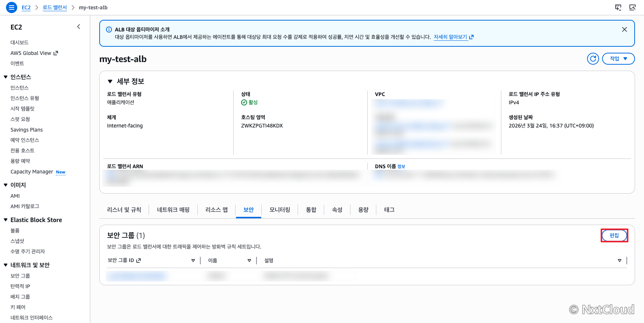Switch to the 리스너 및 규칙 tab

124,210
